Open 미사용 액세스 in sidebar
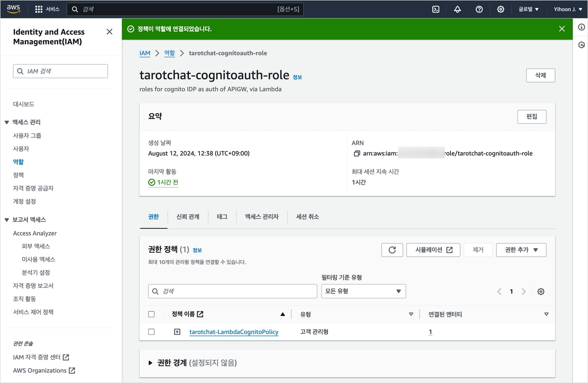The height and width of the screenshot is (383, 588). pyautogui.click(x=38, y=260)
